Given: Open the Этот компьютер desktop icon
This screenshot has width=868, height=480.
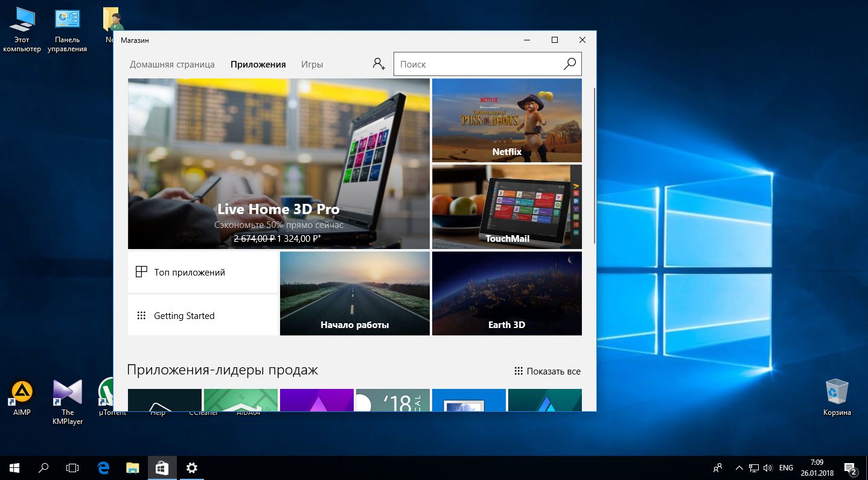Looking at the screenshot, I should click(22, 30).
